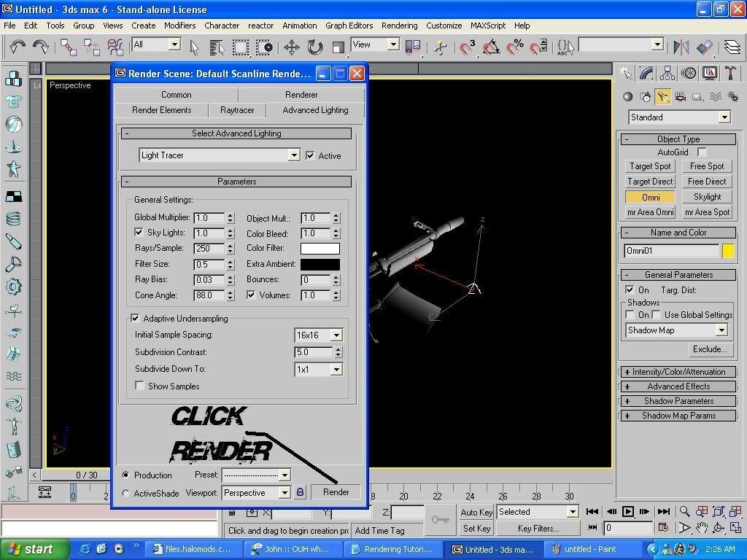The height and width of the screenshot is (560, 747).
Task: Open the Rendering menu
Action: [x=399, y=26]
